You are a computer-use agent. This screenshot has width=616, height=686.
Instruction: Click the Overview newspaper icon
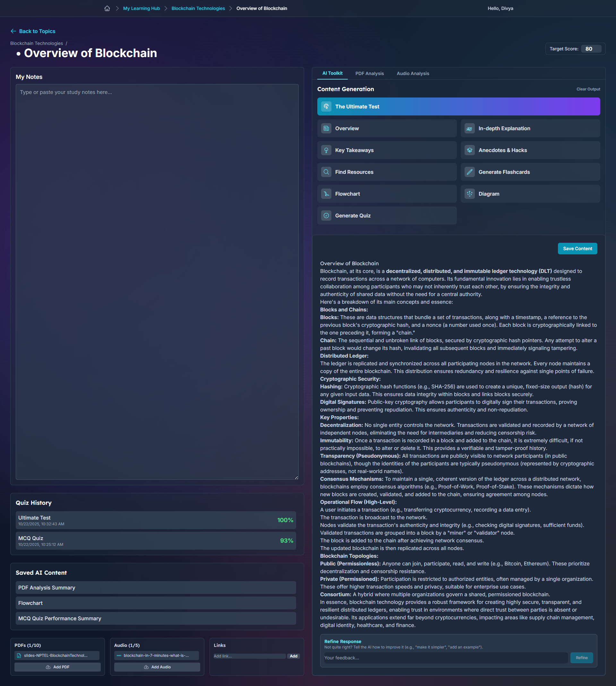(326, 129)
